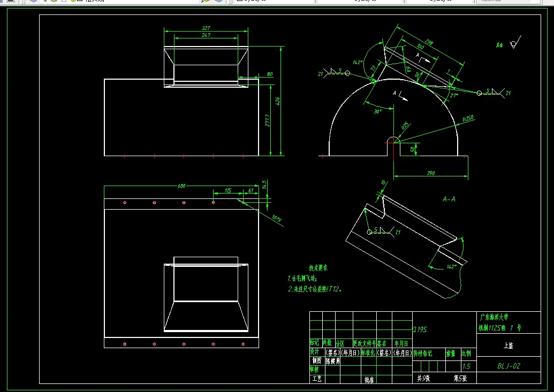Select the 标准化 cell in title block
Screen dimensions: 554x392
point(368,352)
